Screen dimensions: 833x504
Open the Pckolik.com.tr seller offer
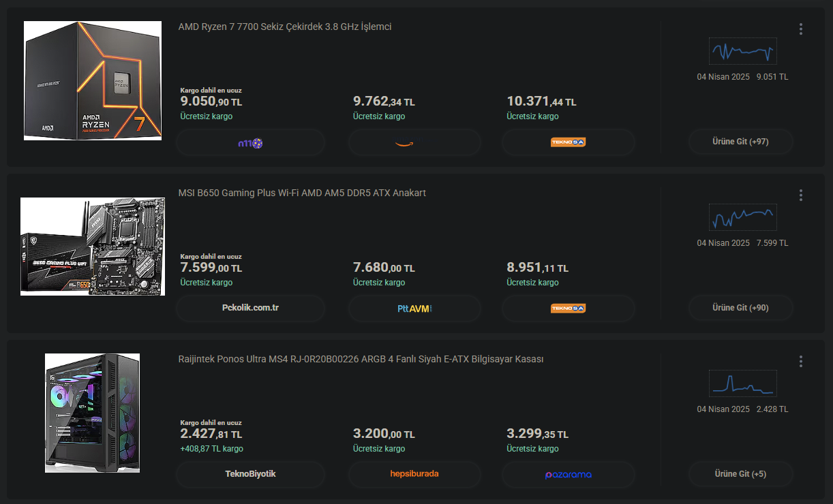[x=250, y=308]
